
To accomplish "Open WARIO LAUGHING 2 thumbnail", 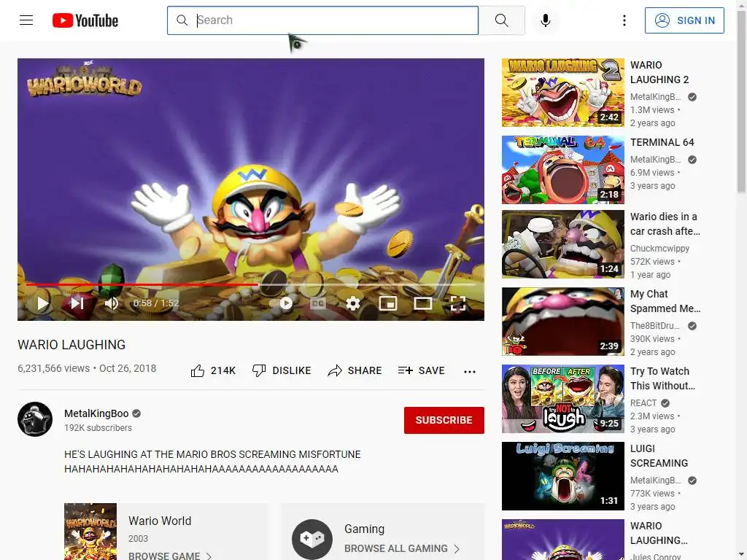I will tap(562, 93).
